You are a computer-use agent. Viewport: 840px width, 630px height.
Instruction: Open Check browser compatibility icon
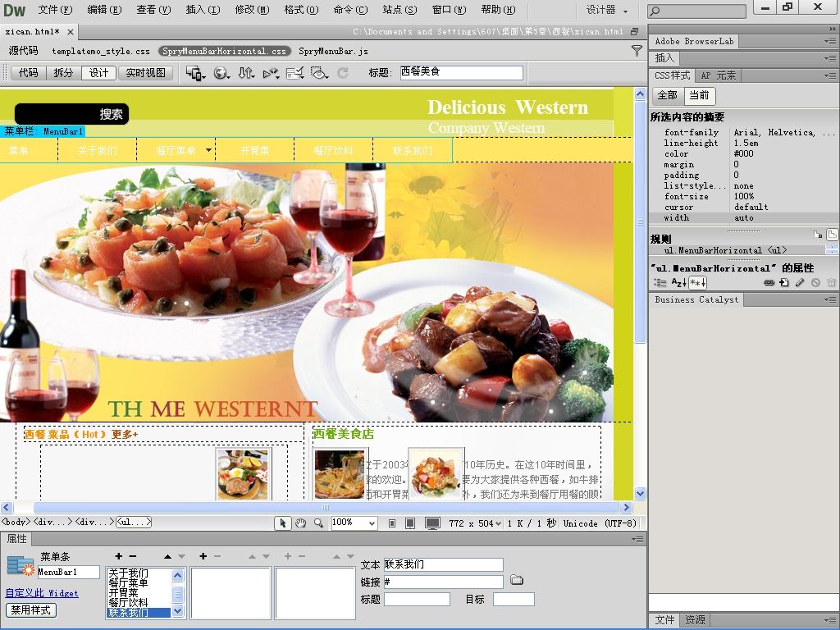(295, 73)
